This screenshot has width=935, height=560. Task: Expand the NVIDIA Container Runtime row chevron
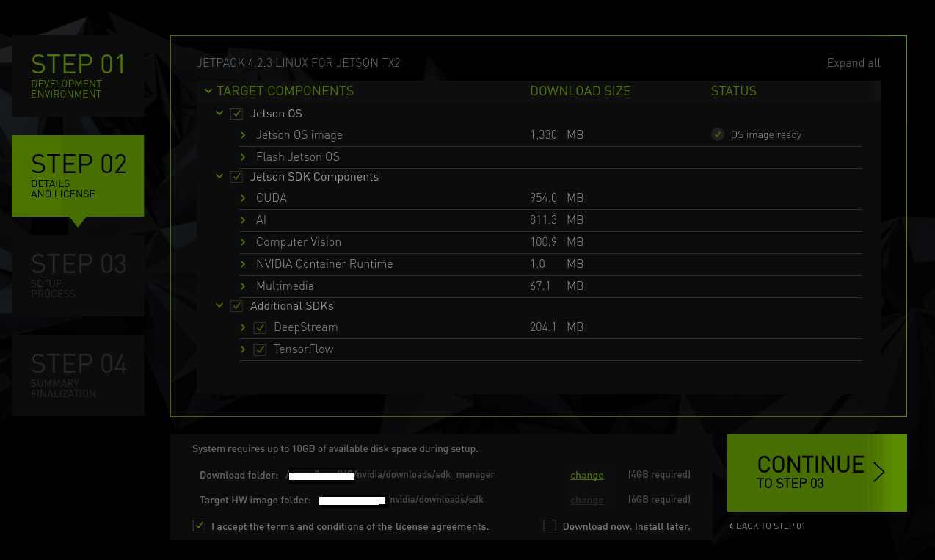point(243,264)
